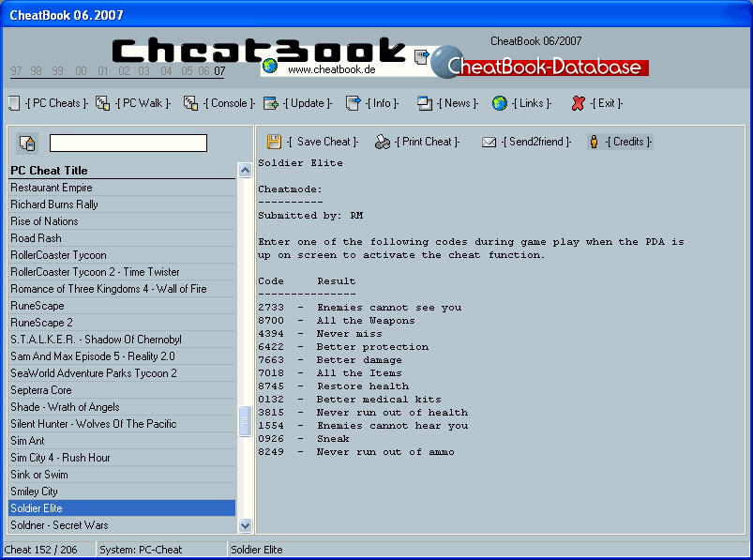Select year 98 in the year strip
This screenshot has height=560, width=753.
(x=36, y=71)
